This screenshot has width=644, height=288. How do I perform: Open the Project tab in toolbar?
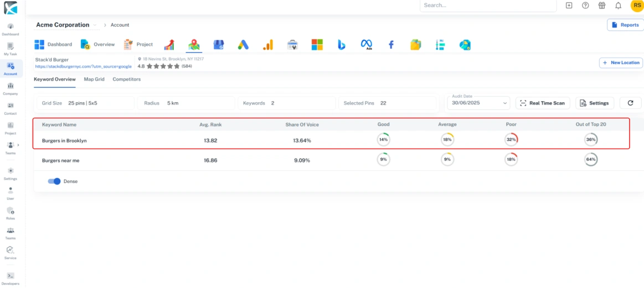(x=138, y=45)
